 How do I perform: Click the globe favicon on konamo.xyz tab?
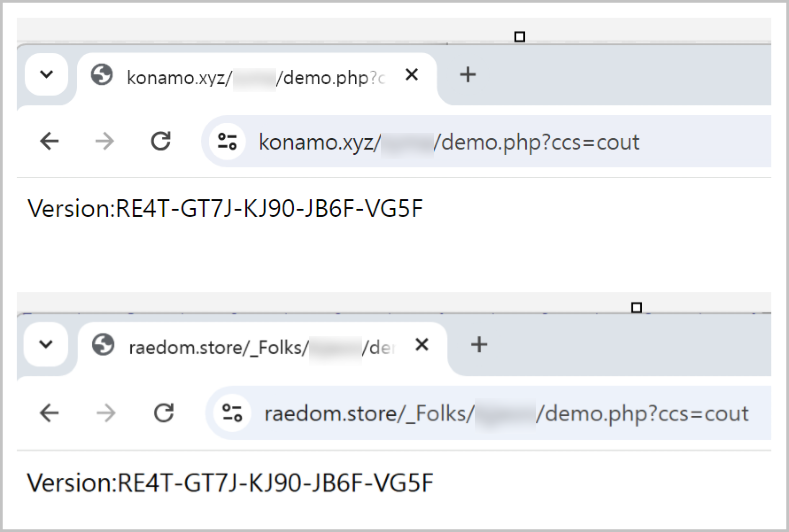point(102,75)
